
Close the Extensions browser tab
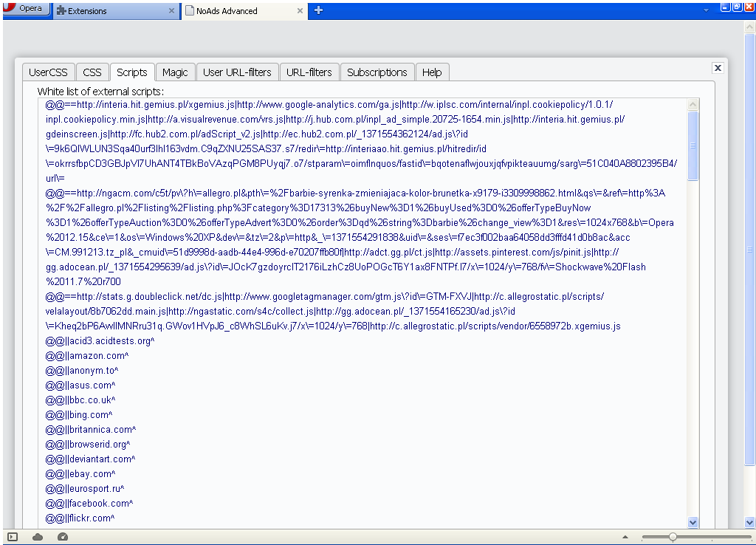coord(171,10)
